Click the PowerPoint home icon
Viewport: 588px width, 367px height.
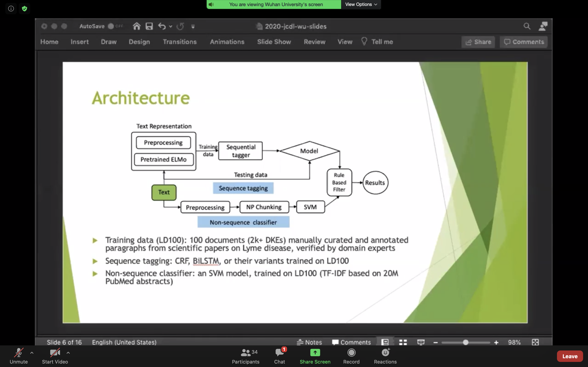[137, 26]
